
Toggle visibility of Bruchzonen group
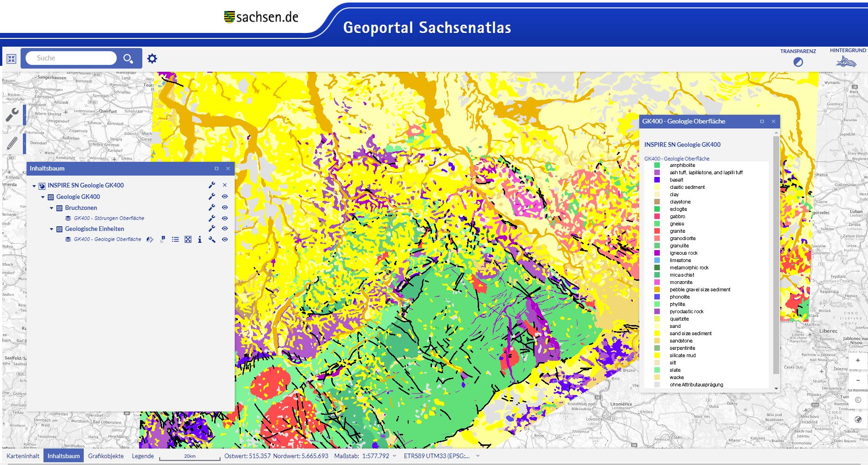pos(225,208)
